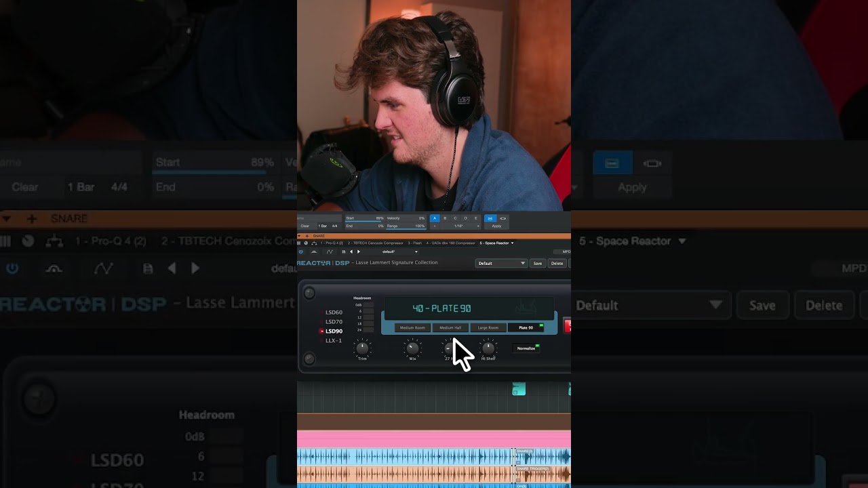Viewport: 868px width, 488px height.
Task: Select the 5 - Space Reactor tab
Action: (494, 243)
